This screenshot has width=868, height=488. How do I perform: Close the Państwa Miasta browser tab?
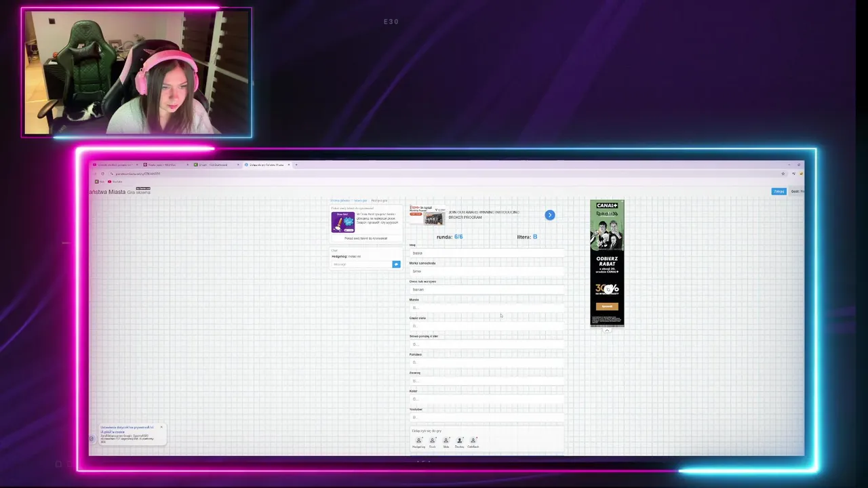(x=288, y=165)
